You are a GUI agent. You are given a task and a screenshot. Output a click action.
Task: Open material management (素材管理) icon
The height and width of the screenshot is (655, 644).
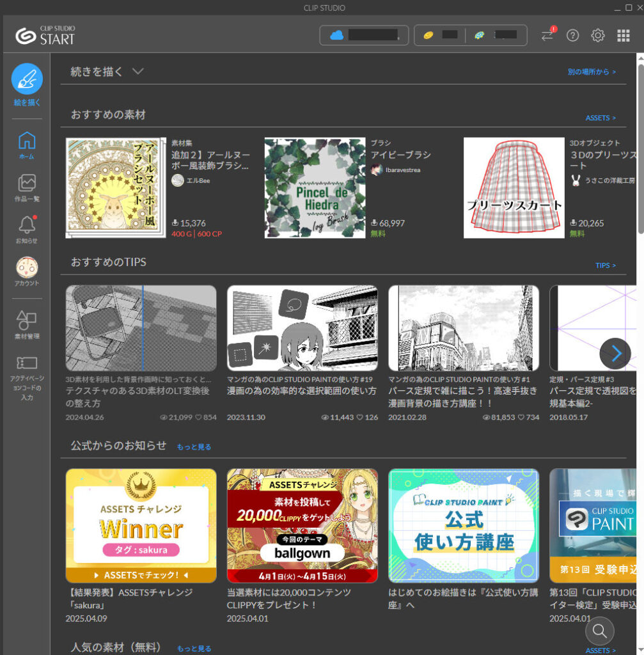27,320
